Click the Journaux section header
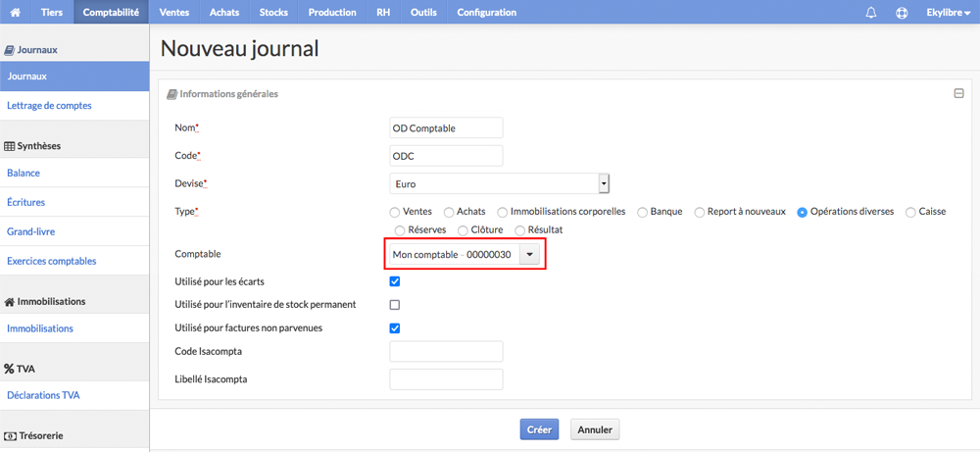The image size is (980, 452). point(31,50)
